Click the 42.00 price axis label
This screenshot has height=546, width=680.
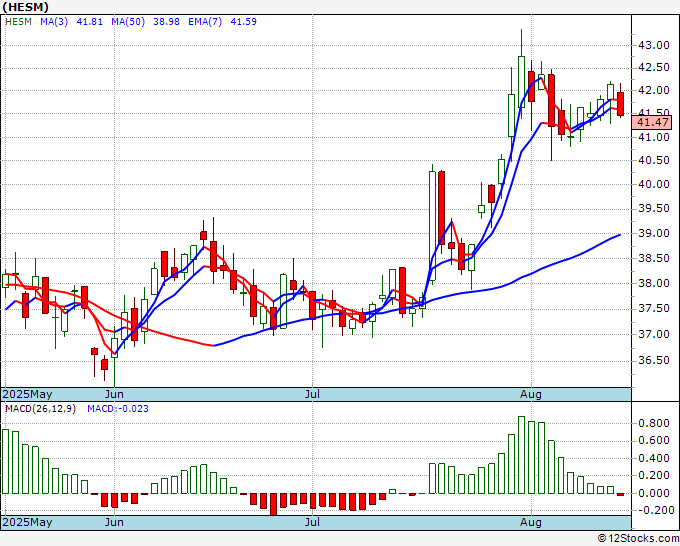(x=653, y=91)
